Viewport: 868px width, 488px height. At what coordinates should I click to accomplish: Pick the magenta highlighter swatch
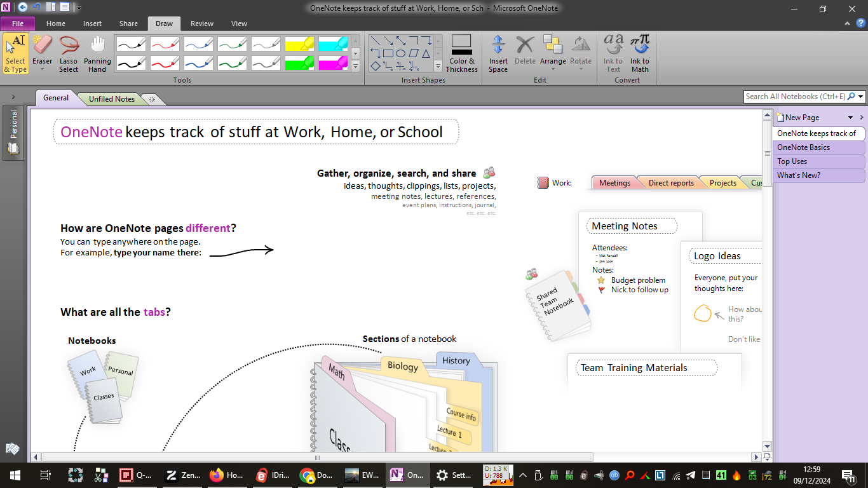pyautogui.click(x=333, y=63)
